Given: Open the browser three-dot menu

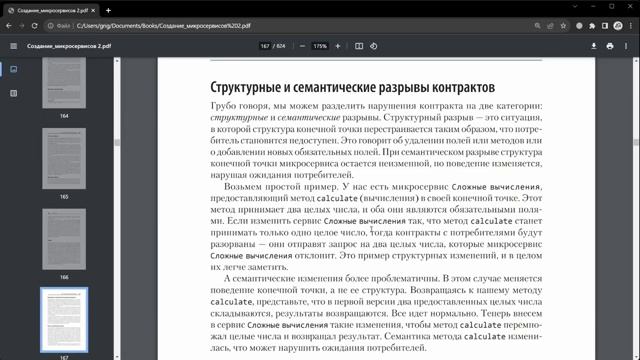Looking at the screenshot, I should pyautogui.click(x=631, y=26).
